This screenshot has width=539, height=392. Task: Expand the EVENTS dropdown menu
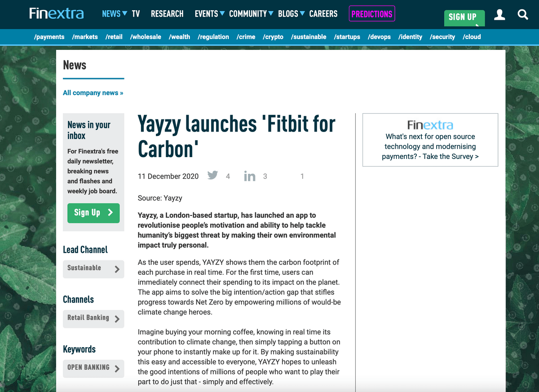(x=222, y=13)
